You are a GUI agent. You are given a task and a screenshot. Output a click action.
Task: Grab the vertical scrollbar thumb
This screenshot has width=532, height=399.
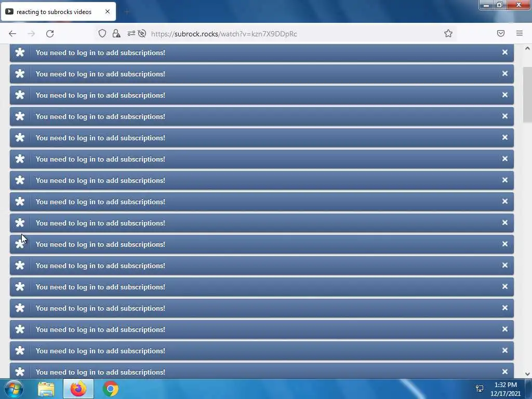point(527,95)
